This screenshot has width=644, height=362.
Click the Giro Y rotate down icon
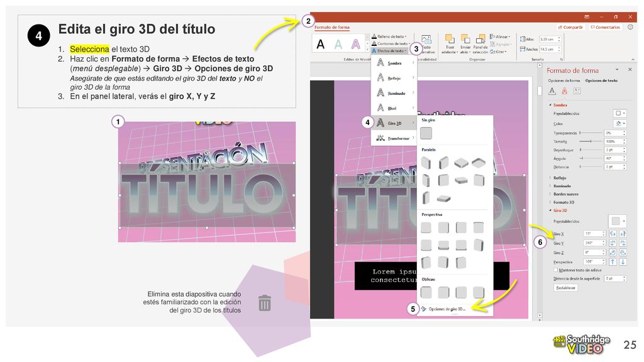[623, 243]
